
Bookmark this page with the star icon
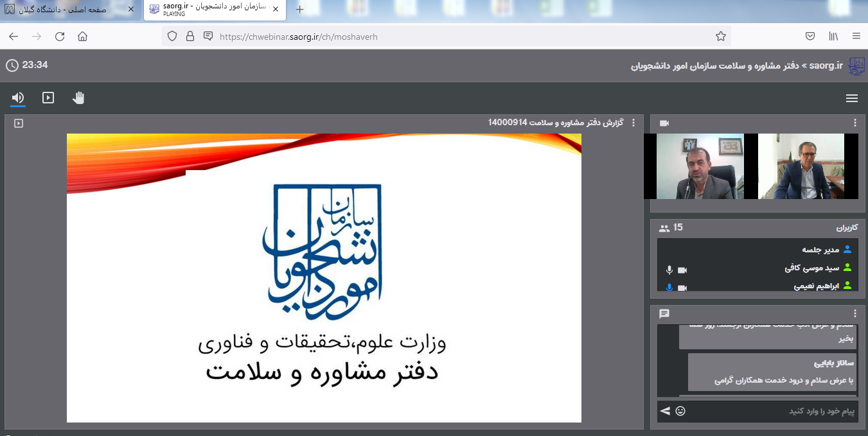click(721, 37)
